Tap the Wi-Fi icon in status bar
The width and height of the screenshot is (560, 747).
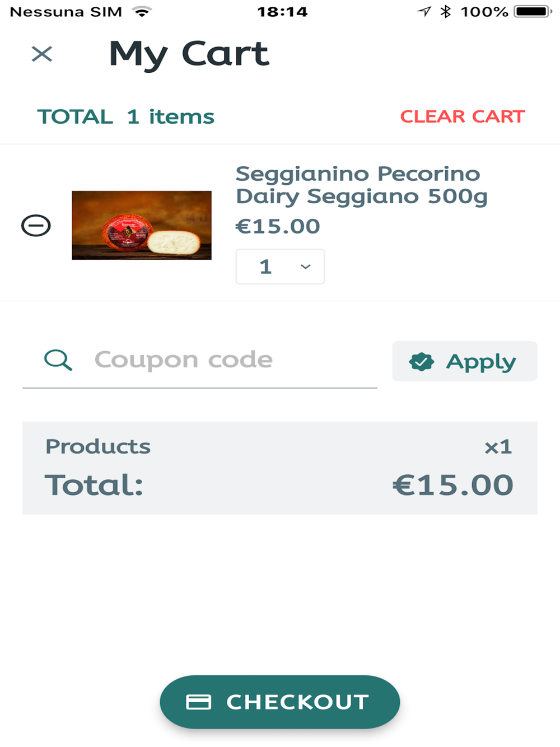(x=142, y=12)
